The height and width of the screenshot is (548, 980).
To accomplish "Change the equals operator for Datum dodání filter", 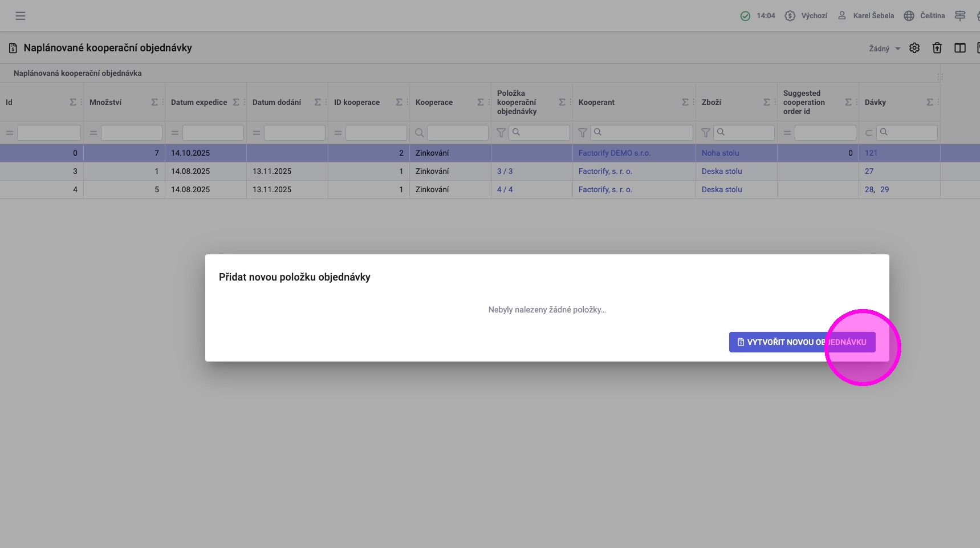I will pyautogui.click(x=257, y=133).
